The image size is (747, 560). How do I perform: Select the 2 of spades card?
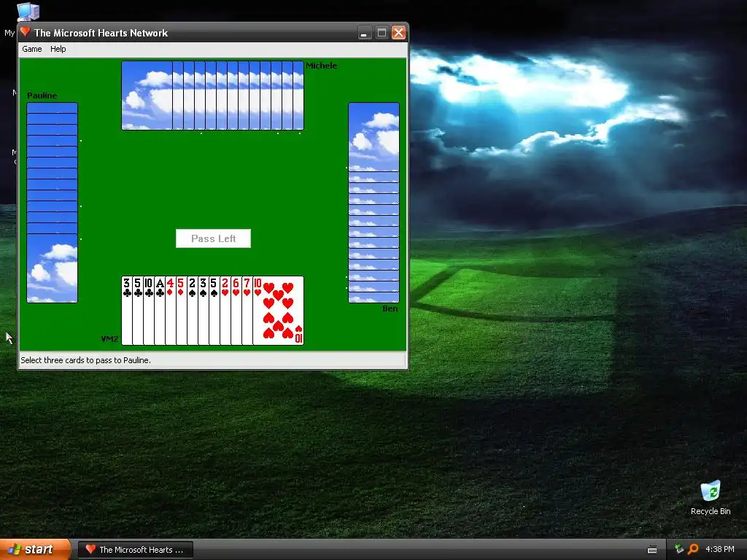coord(193,311)
